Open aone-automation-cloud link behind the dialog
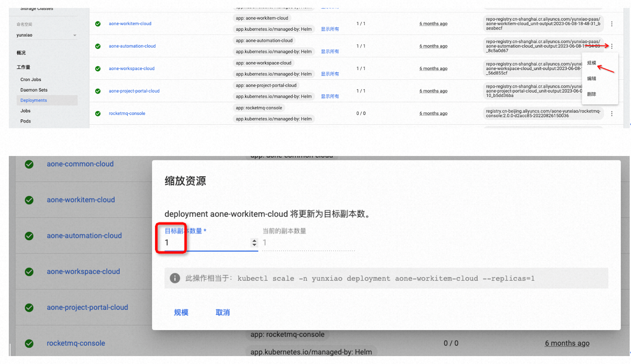The image size is (631, 364). 84,236
